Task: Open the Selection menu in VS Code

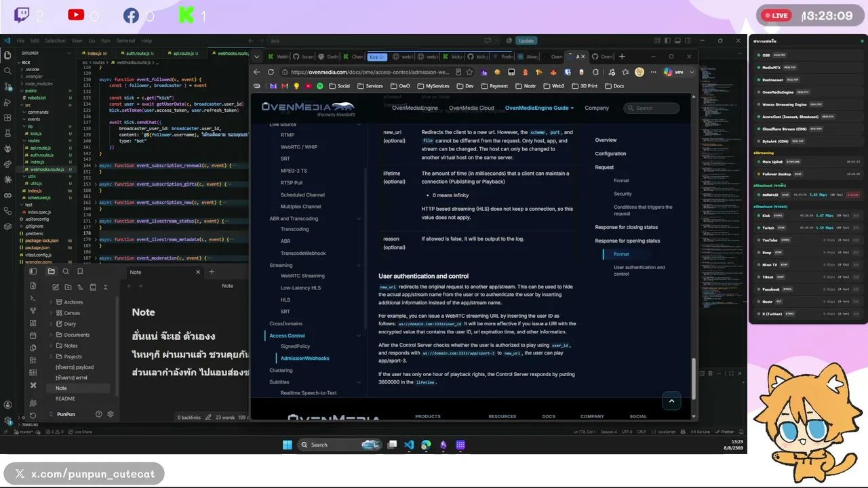Action: click(55, 41)
